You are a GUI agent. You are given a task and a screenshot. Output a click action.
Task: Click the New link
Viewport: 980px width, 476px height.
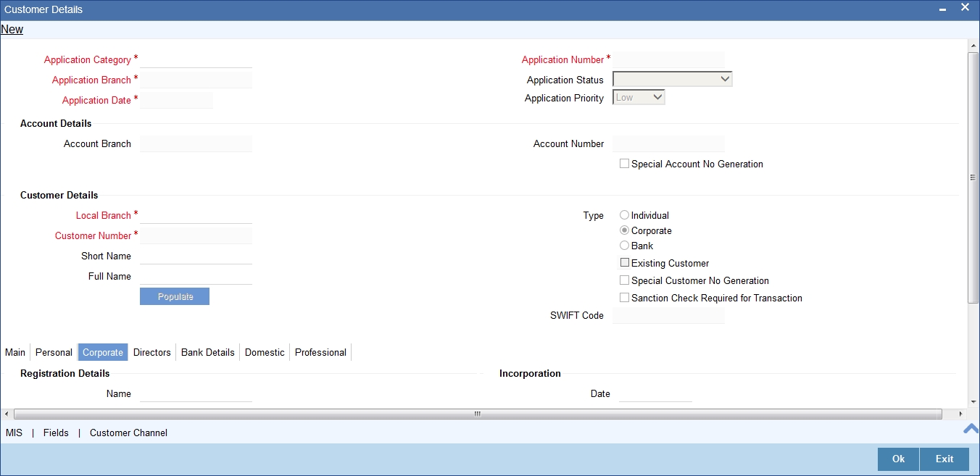pyautogui.click(x=12, y=30)
